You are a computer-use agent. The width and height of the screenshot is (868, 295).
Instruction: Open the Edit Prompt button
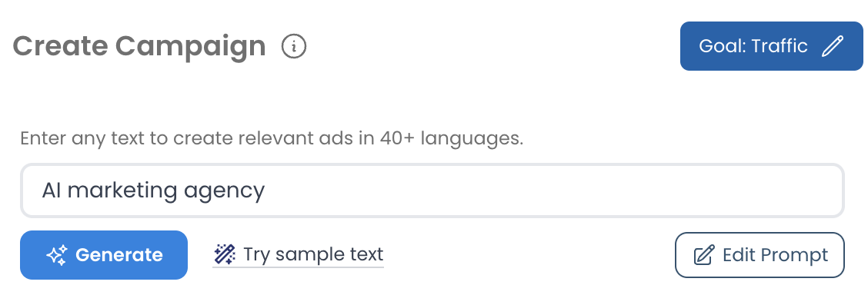point(759,255)
